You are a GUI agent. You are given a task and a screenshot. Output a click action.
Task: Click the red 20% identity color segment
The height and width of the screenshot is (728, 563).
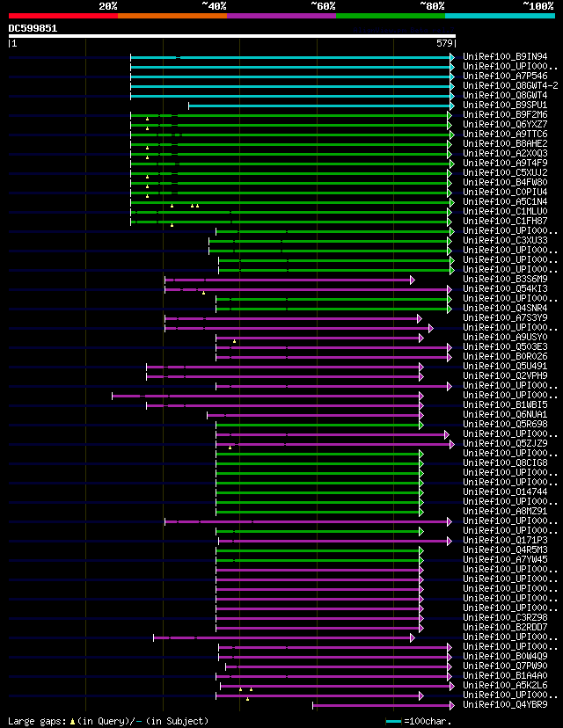click(63, 16)
